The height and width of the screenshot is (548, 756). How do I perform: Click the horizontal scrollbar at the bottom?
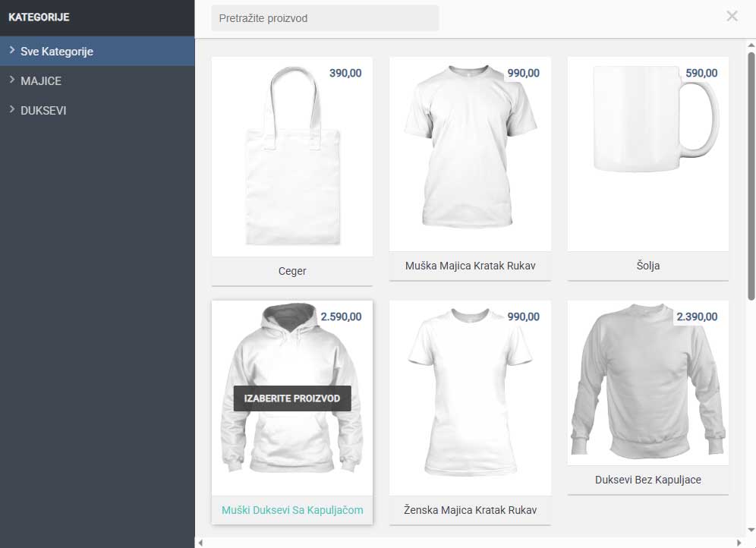click(x=471, y=543)
